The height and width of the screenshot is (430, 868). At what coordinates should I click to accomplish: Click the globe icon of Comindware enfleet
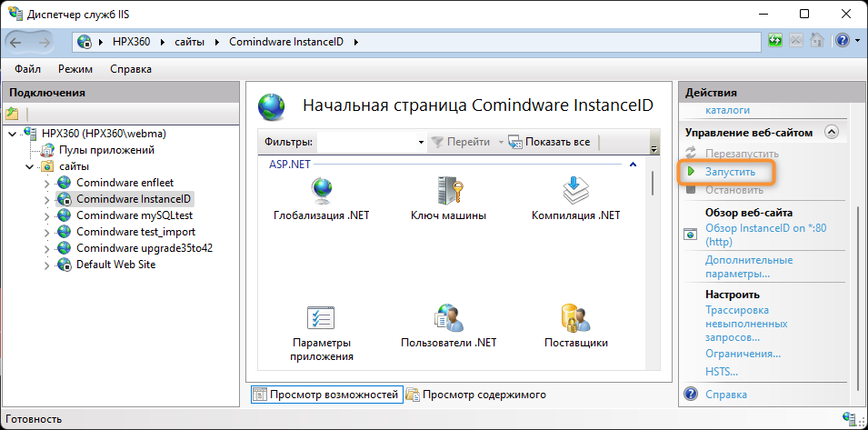65,183
